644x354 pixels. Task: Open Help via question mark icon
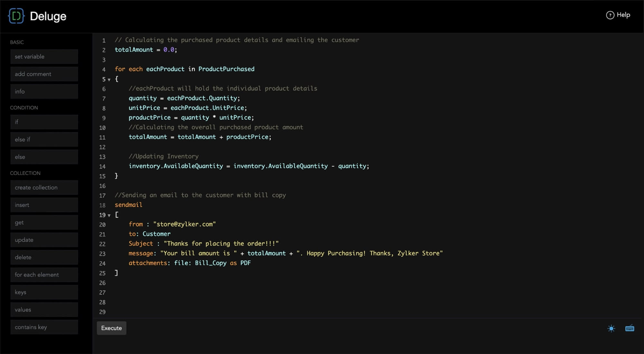pyautogui.click(x=610, y=15)
